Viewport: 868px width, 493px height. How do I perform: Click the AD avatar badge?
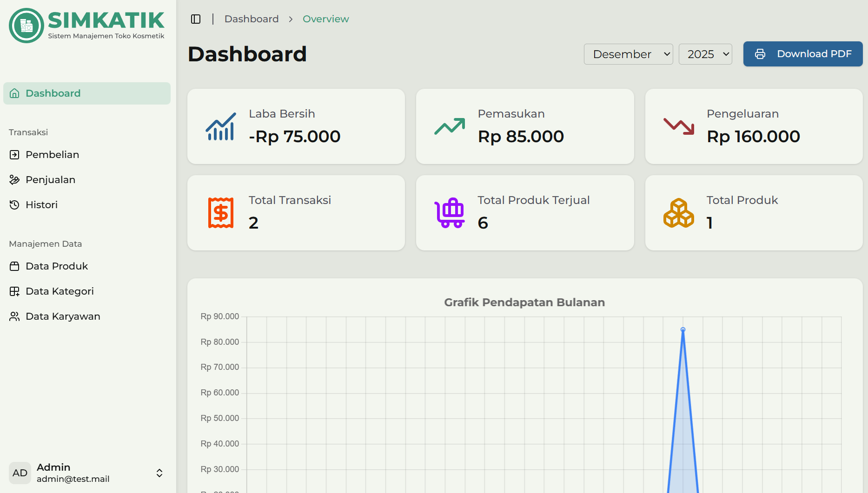click(x=20, y=473)
